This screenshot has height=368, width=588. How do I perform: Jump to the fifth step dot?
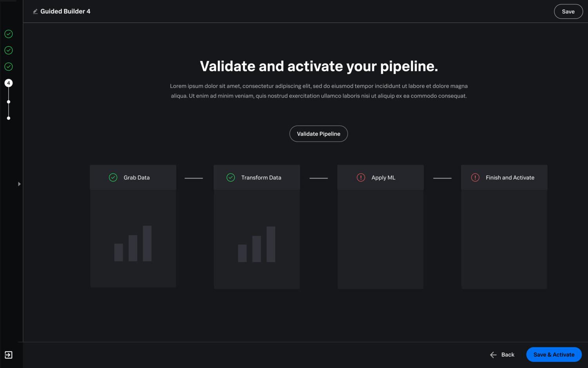pyautogui.click(x=9, y=102)
